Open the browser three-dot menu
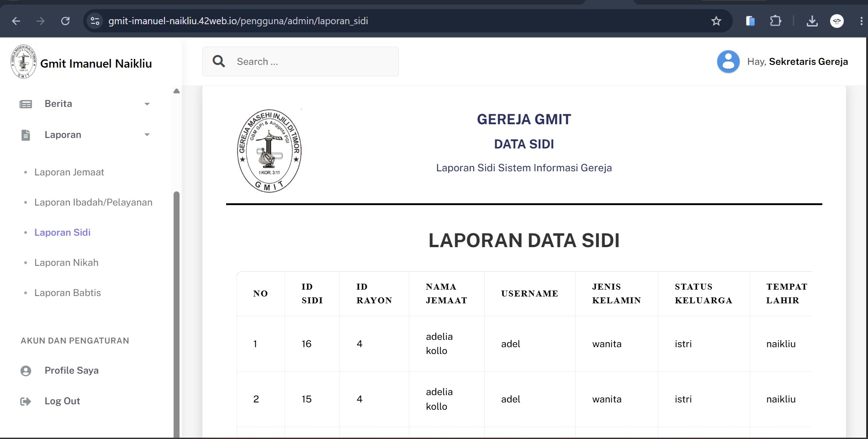The width and height of the screenshot is (868, 439). [861, 21]
